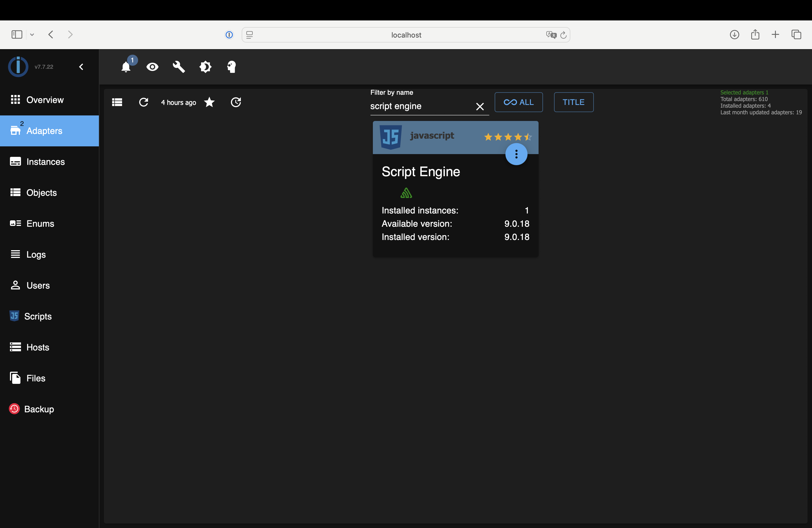The height and width of the screenshot is (528, 812).
Task: Show recently updated adapters icon
Action: click(236, 102)
